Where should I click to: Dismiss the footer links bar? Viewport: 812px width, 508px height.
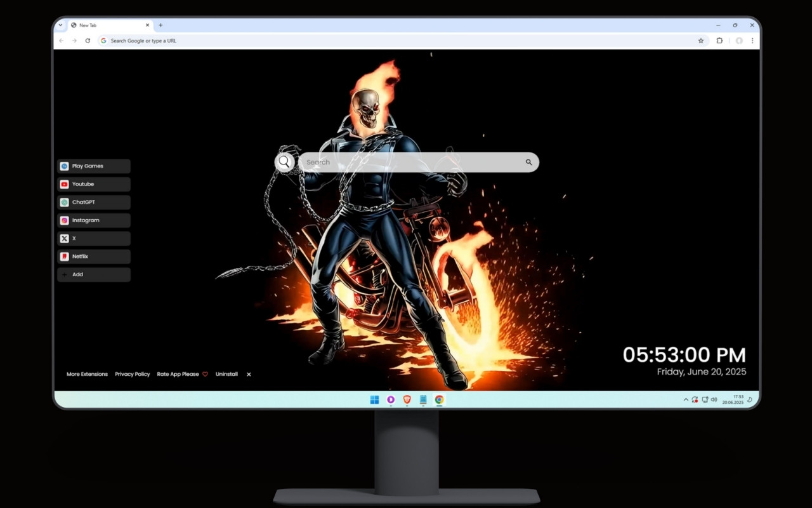point(249,374)
